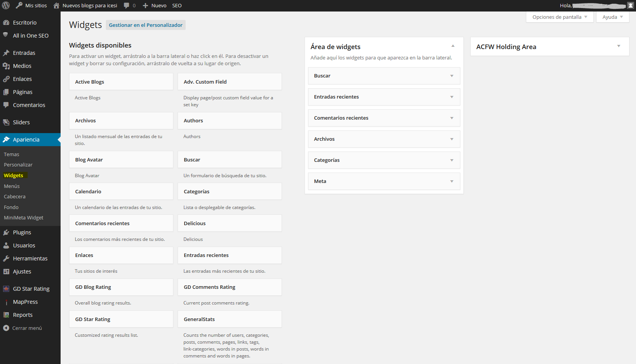The width and height of the screenshot is (636, 364).
Task: Select Temas in the Apariencia submenu
Action: click(x=12, y=154)
